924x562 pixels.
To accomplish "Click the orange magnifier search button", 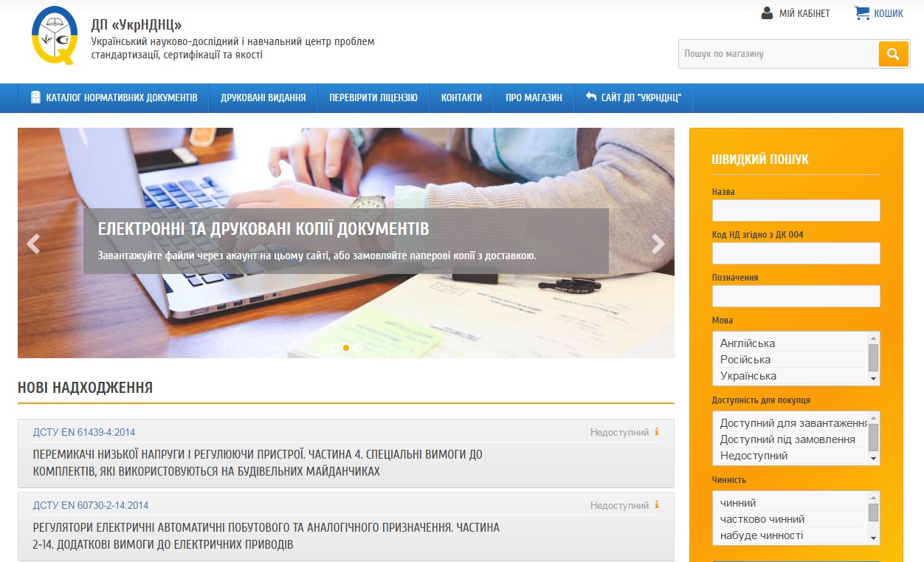I will [x=893, y=54].
